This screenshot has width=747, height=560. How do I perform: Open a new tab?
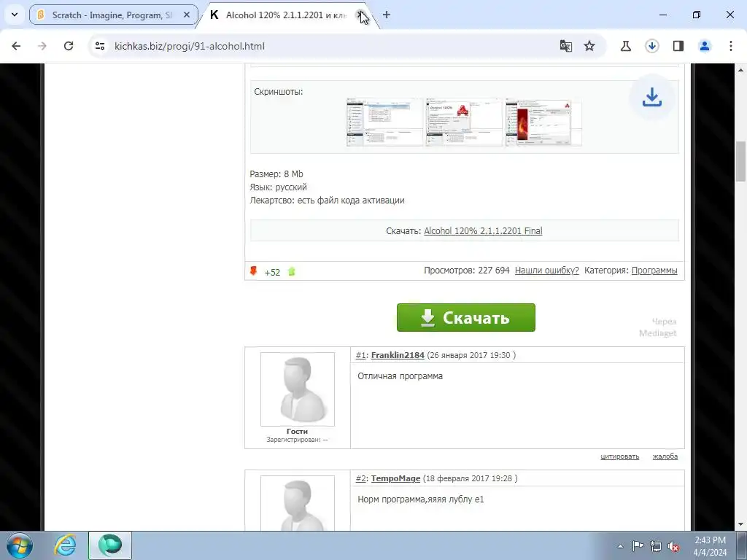pyautogui.click(x=387, y=15)
